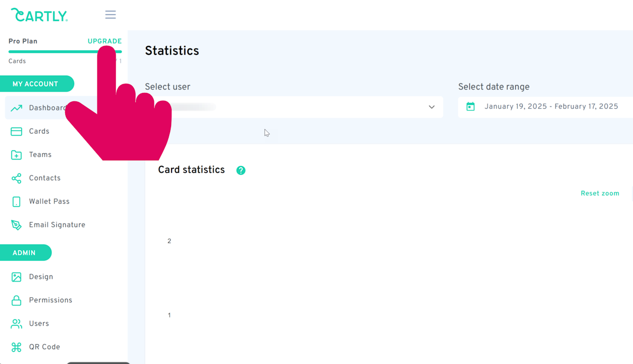Screen dimensions: 633x364
Task: Click the Cards credit card icon
Action: (x=16, y=132)
